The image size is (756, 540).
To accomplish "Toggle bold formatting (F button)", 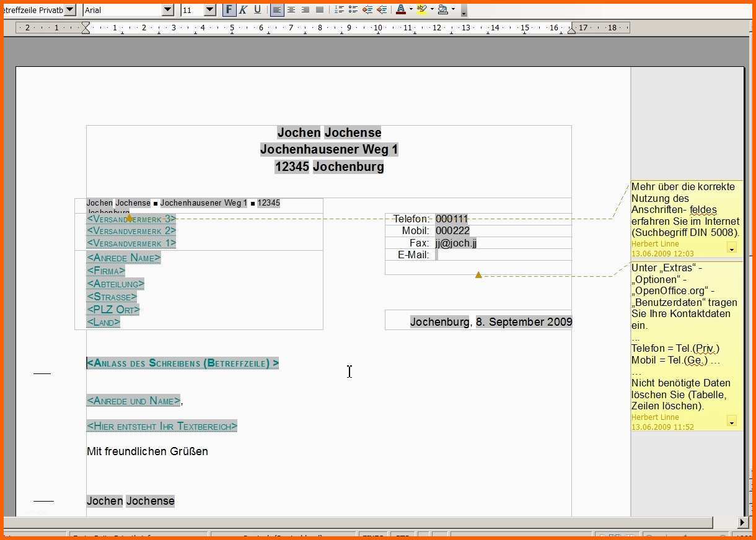I will click(x=229, y=10).
